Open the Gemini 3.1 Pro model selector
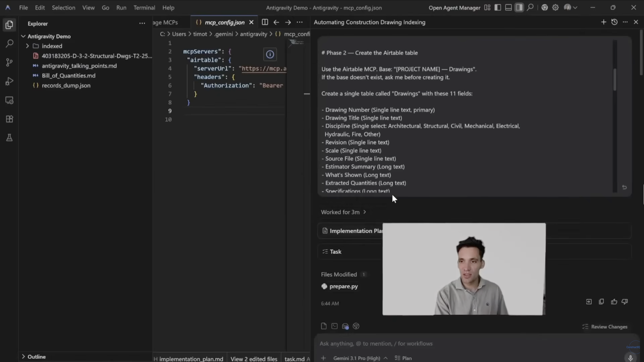644x362 pixels. [360, 358]
